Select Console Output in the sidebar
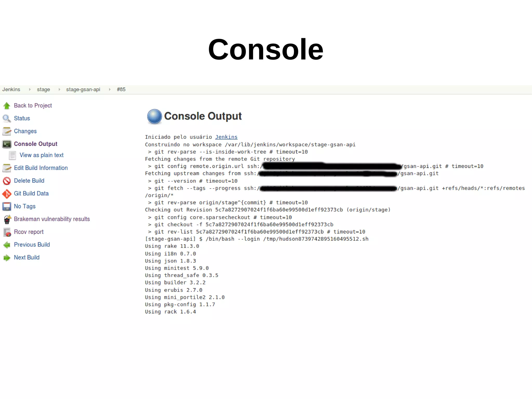 pos(36,144)
